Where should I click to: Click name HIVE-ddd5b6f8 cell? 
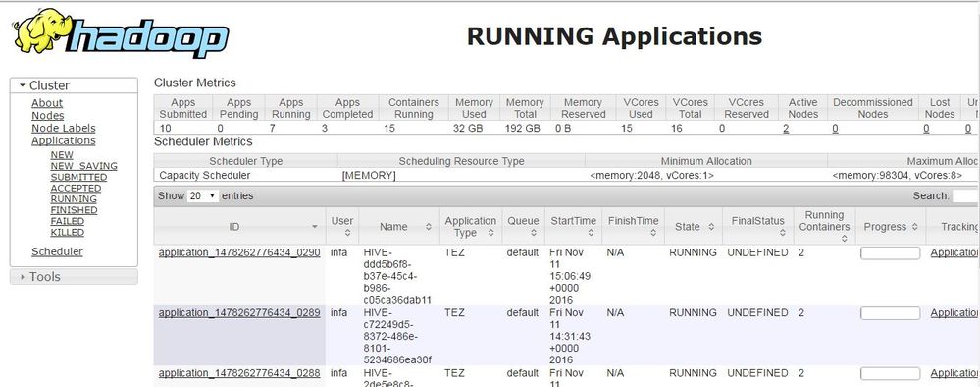coord(397,276)
